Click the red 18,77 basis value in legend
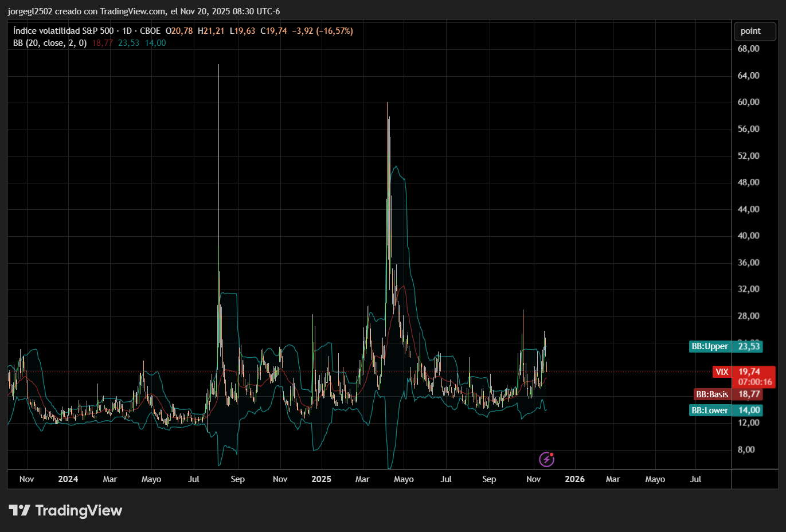Image resolution: width=786 pixels, height=532 pixels. click(102, 43)
